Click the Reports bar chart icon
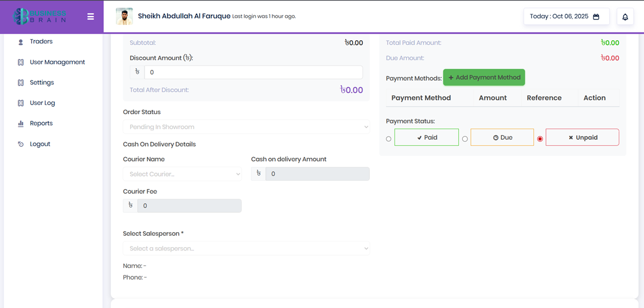 21,123
